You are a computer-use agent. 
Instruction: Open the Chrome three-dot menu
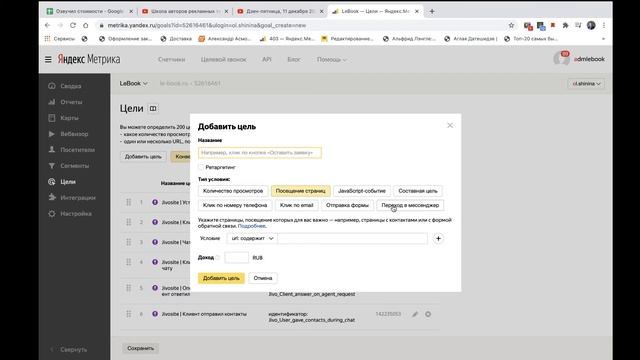(x=604, y=25)
